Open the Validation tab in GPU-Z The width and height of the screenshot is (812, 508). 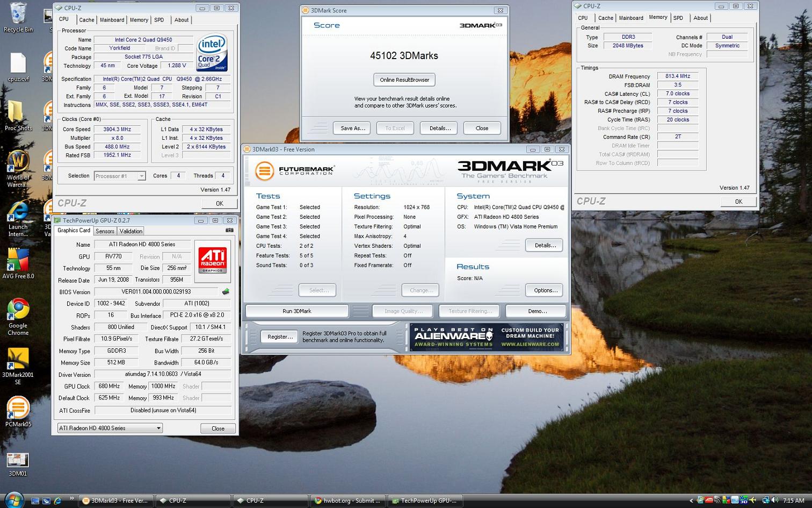pyautogui.click(x=131, y=231)
